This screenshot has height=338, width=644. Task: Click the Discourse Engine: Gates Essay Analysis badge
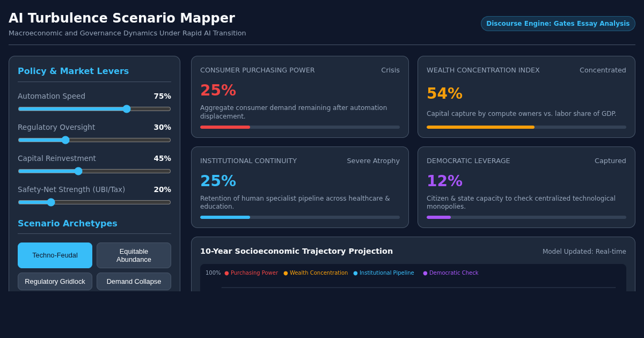point(558,24)
